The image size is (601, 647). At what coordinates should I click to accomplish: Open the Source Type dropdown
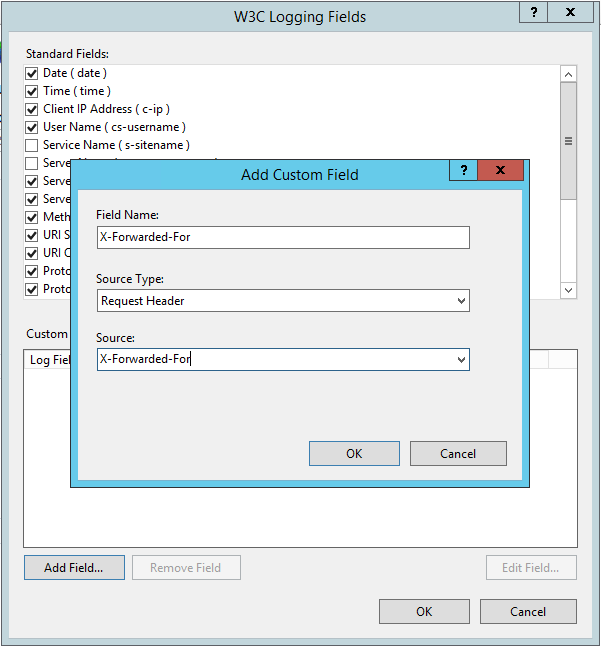tap(460, 300)
